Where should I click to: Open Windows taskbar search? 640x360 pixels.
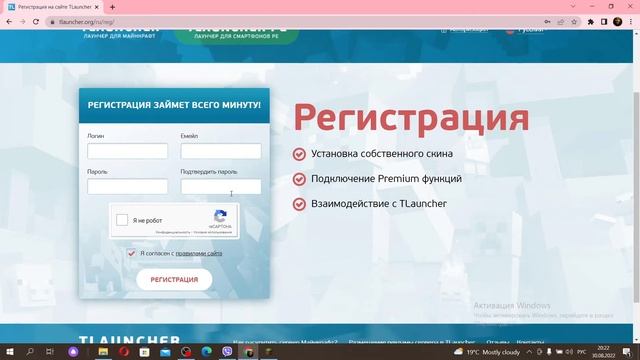pyautogui.click(x=30, y=352)
